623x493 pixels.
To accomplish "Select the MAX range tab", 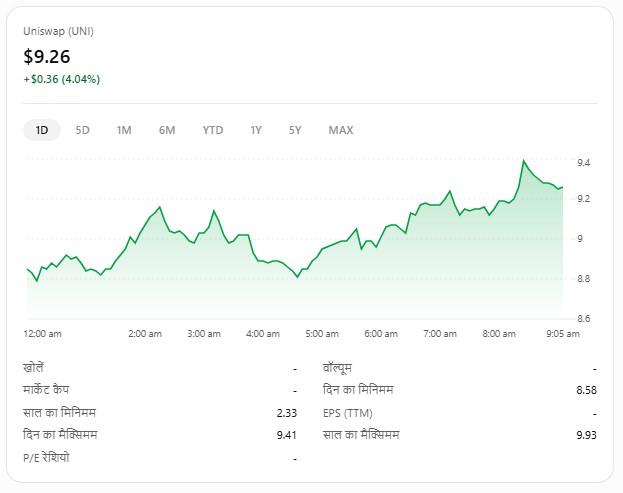I will [x=341, y=130].
